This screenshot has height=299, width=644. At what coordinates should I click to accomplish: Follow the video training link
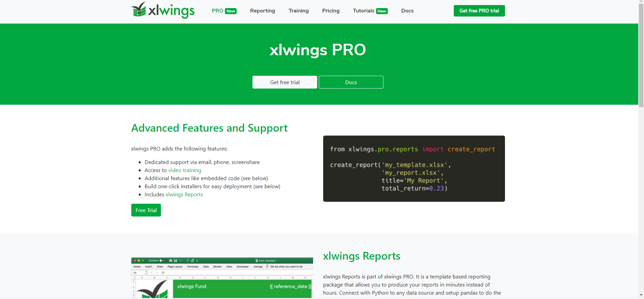click(185, 170)
